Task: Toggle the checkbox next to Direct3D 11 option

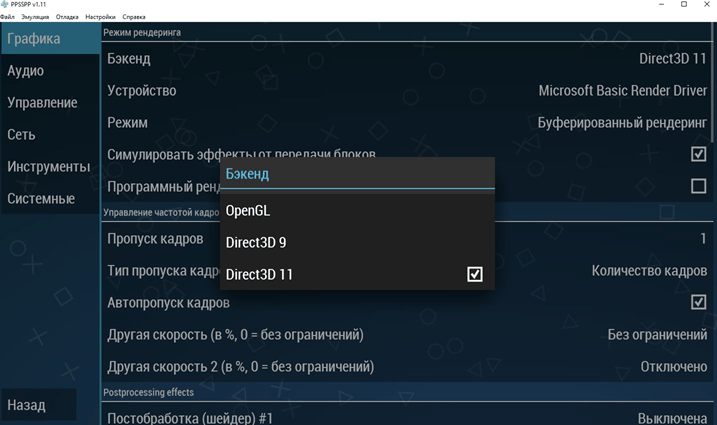Action: (475, 274)
